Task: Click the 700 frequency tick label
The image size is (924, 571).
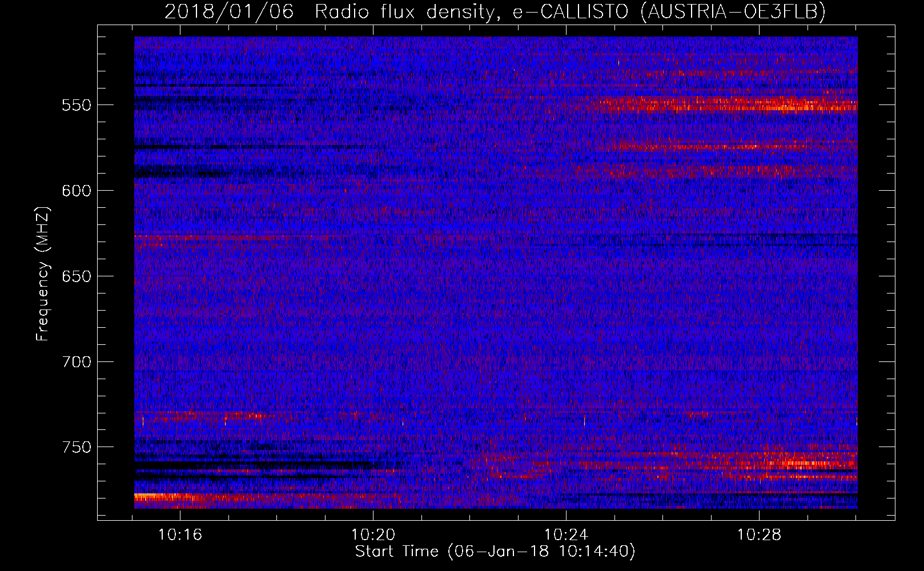Action: click(77, 362)
